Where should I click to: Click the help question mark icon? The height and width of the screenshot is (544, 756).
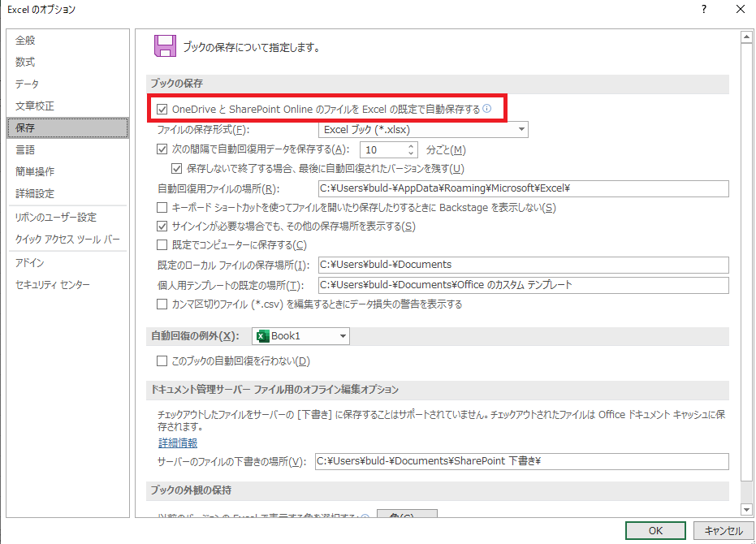coord(704,9)
